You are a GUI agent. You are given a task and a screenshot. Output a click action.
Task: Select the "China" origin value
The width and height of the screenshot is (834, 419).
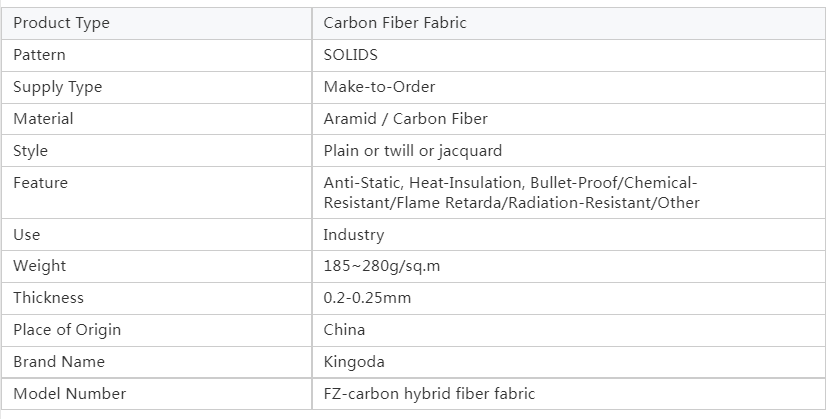pyautogui.click(x=344, y=330)
